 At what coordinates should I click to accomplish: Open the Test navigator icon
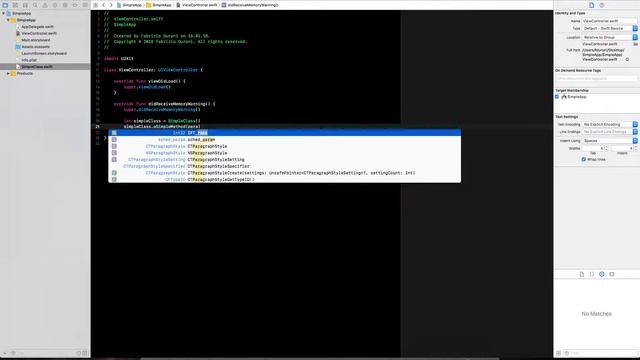pyautogui.click(x=55, y=5)
